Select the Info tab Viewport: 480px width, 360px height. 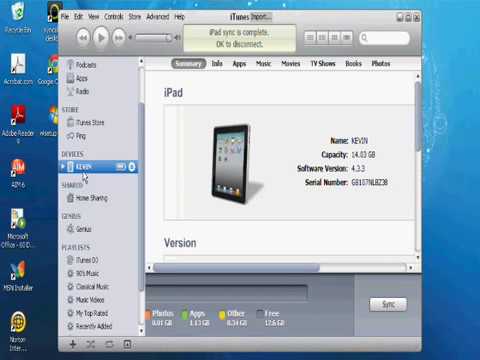217,63
